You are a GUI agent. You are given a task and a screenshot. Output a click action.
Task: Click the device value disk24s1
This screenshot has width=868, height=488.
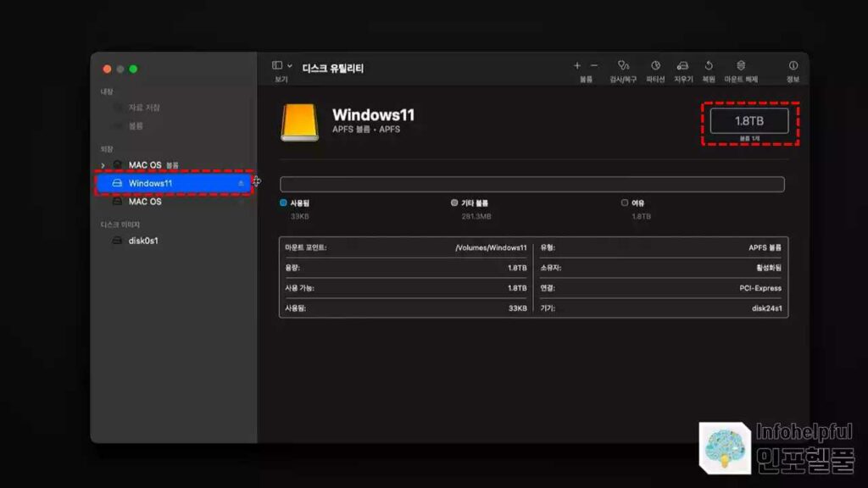(x=766, y=308)
